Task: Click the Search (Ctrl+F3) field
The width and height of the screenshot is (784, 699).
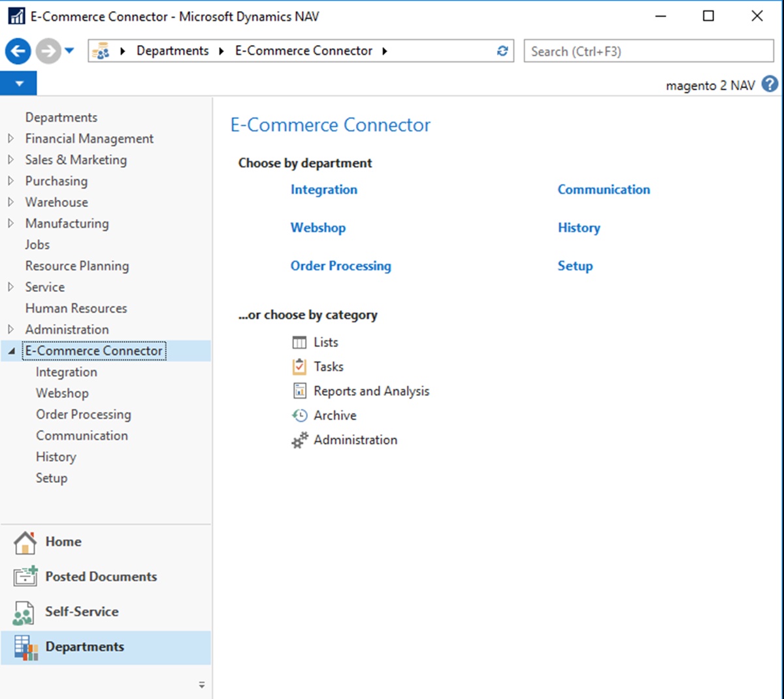Action: (x=649, y=51)
